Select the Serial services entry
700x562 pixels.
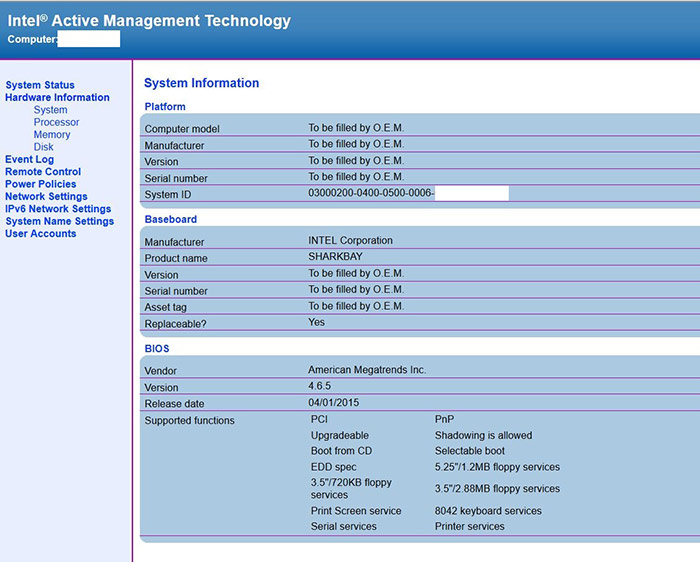(x=344, y=526)
